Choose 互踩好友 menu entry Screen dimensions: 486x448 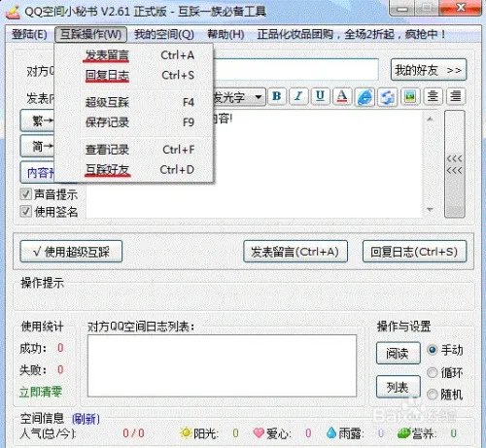click(134, 170)
